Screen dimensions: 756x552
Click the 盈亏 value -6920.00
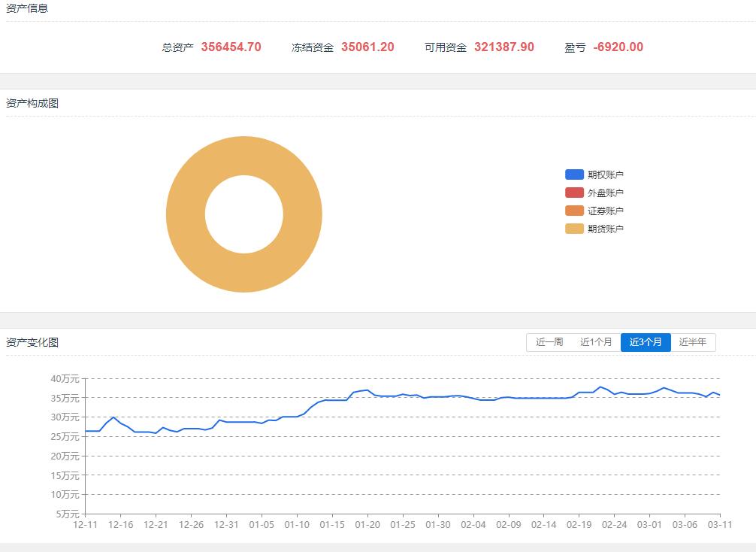click(618, 47)
